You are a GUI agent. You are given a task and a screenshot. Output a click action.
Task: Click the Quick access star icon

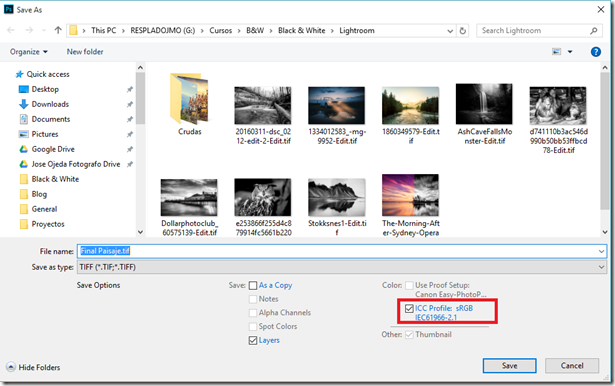pos(19,74)
